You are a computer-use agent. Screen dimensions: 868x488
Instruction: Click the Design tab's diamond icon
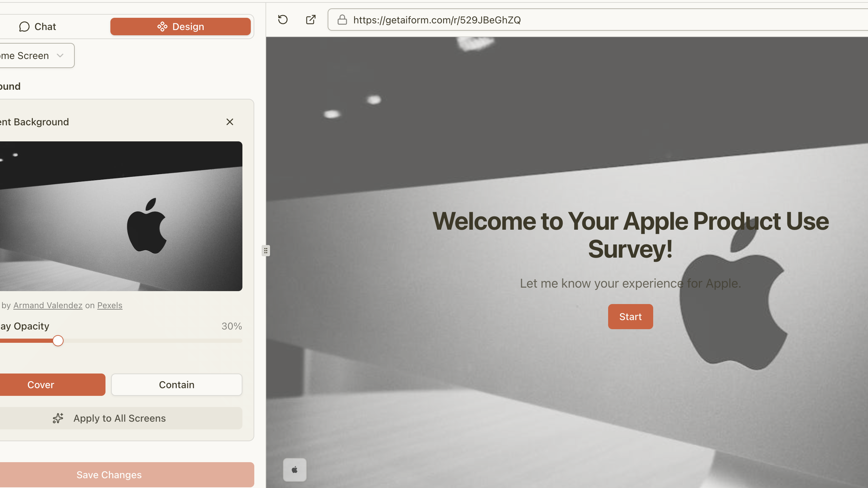(x=162, y=27)
